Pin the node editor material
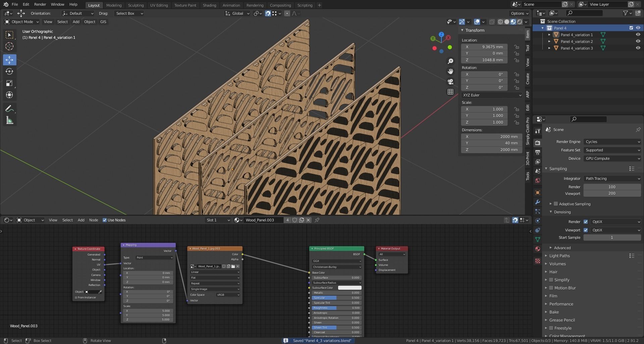 pyautogui.click(x=317, y=220)
